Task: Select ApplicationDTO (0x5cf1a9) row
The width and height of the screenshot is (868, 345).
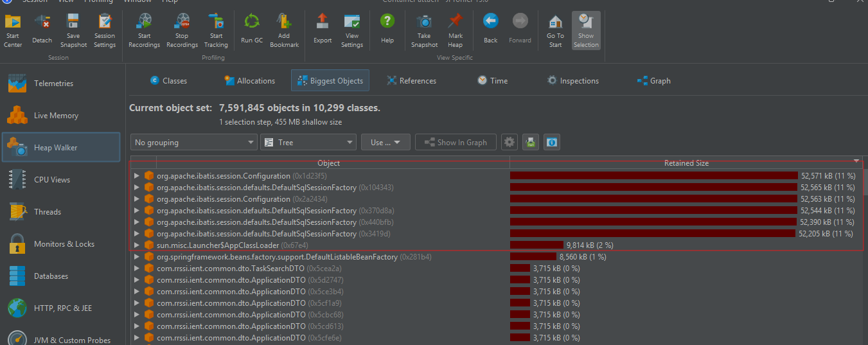Action: (x=497, y=303)
